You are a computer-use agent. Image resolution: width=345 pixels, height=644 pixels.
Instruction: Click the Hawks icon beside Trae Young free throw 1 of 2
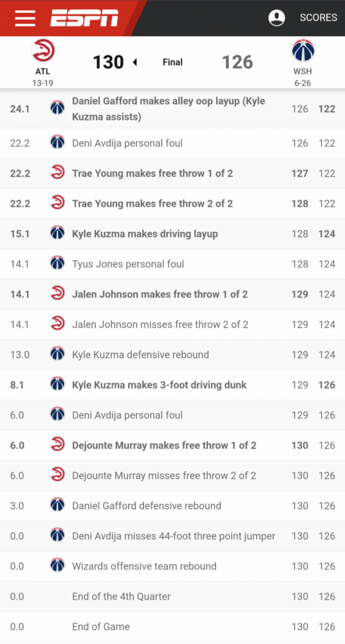tap(57, 173)
